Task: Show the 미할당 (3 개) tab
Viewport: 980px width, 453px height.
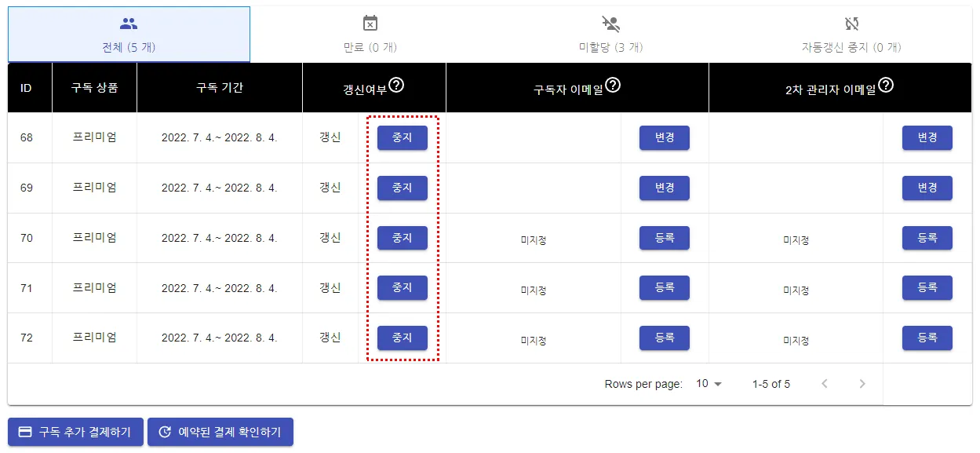Action: (610, 35)
